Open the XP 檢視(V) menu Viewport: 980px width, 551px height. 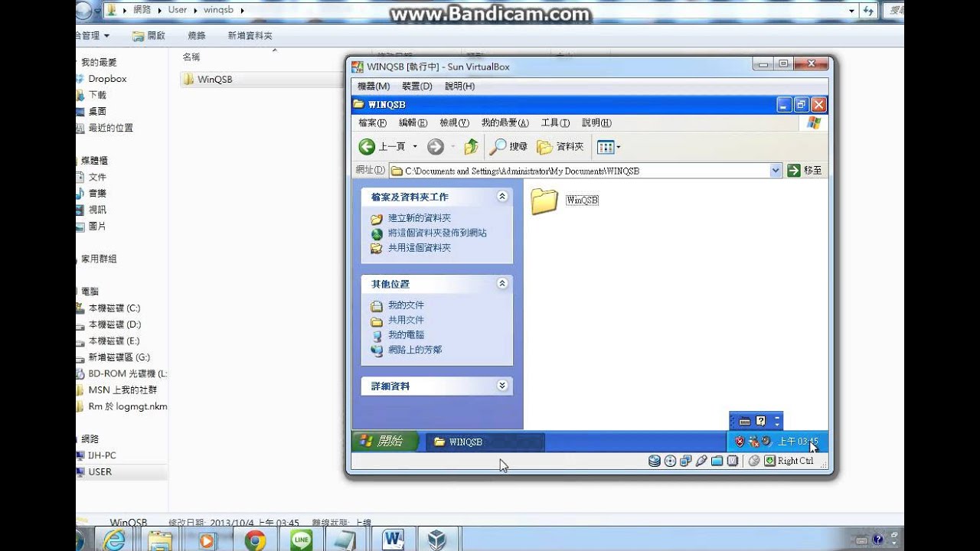(x=454, y=122)
